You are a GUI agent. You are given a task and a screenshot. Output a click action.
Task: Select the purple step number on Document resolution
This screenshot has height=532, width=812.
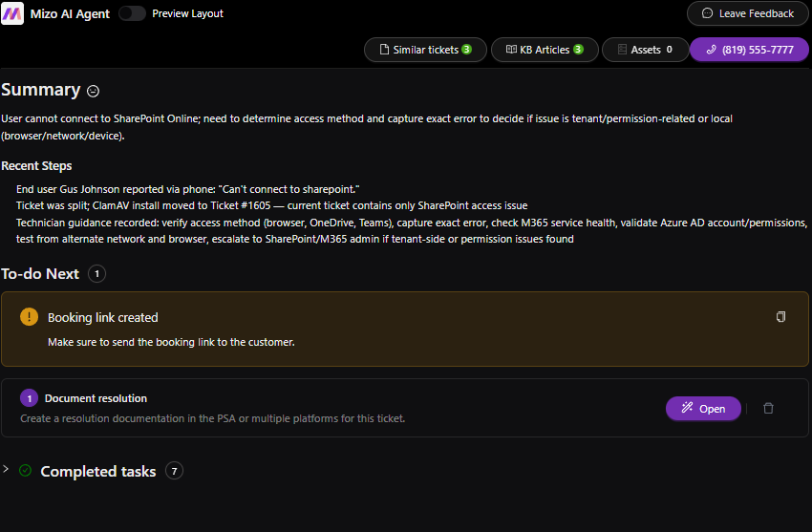[x=29, y=398]
